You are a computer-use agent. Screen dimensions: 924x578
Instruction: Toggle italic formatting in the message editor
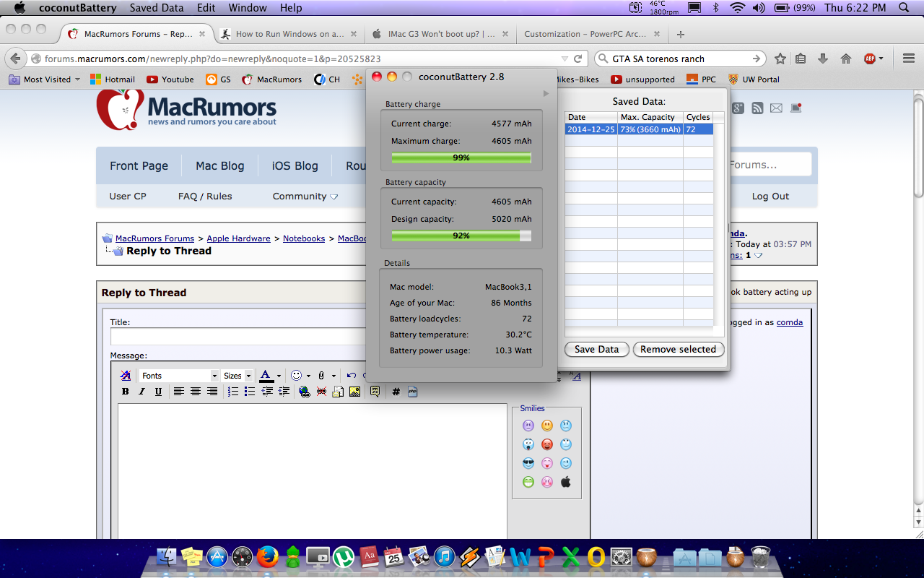(x=142, y=392)
